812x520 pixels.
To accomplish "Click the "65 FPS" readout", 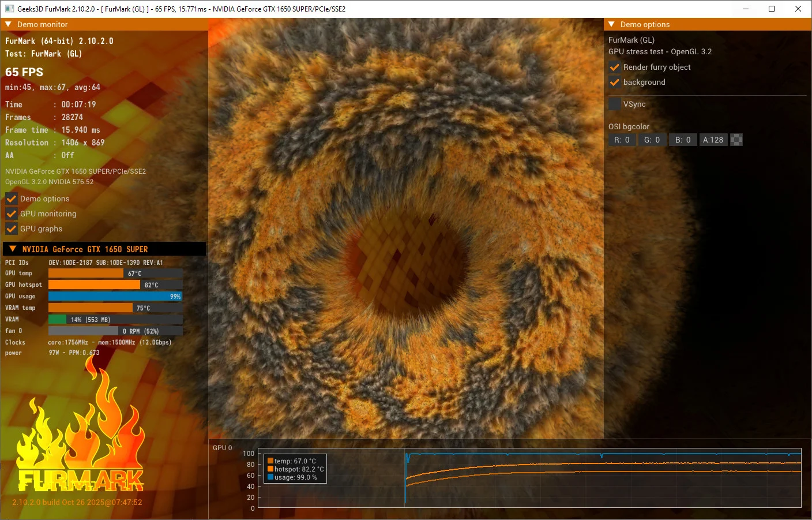I will pos(24,72).
